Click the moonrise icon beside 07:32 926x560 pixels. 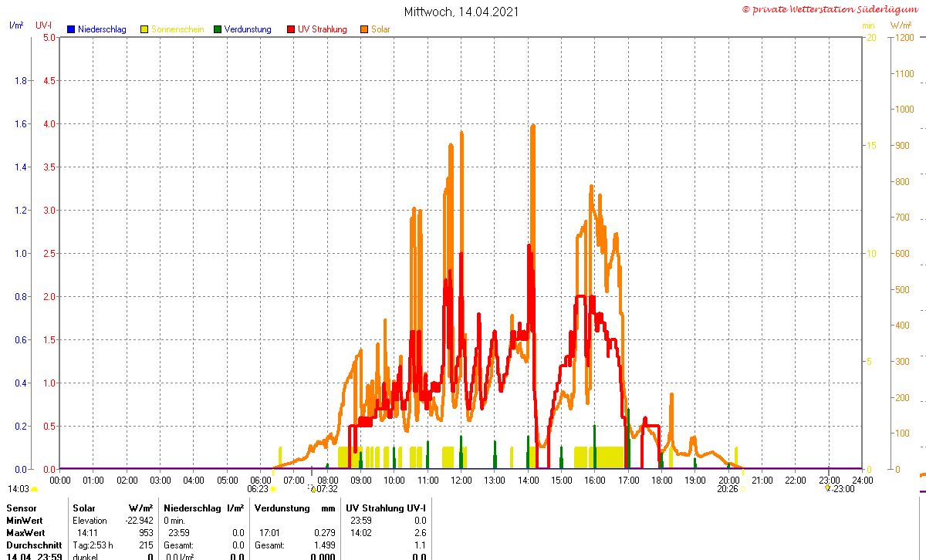click(x=313, y=488)
